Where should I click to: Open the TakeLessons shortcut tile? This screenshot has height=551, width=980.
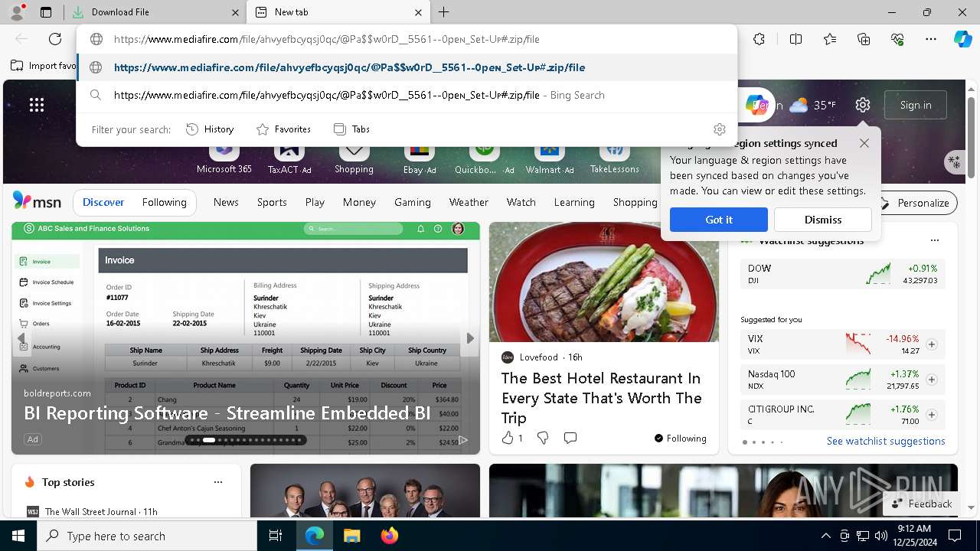point(614,158)
